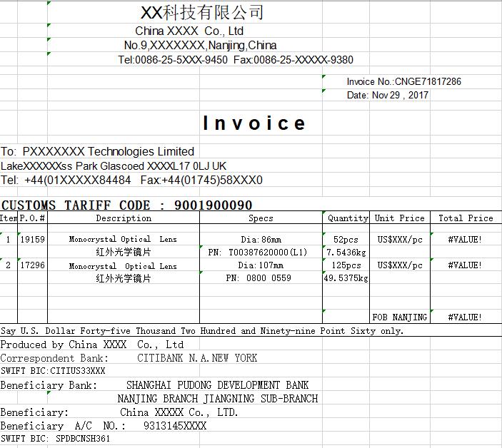
Task: Select the Chinese company name header cell
Action: coord(202,13)
